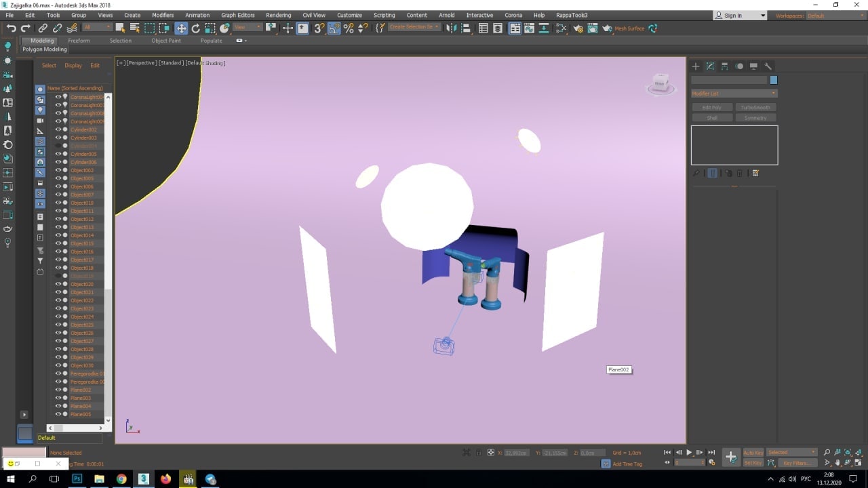Select the Move tool in main toolbar
Screen dimensions: 868x488
[181, 28]
